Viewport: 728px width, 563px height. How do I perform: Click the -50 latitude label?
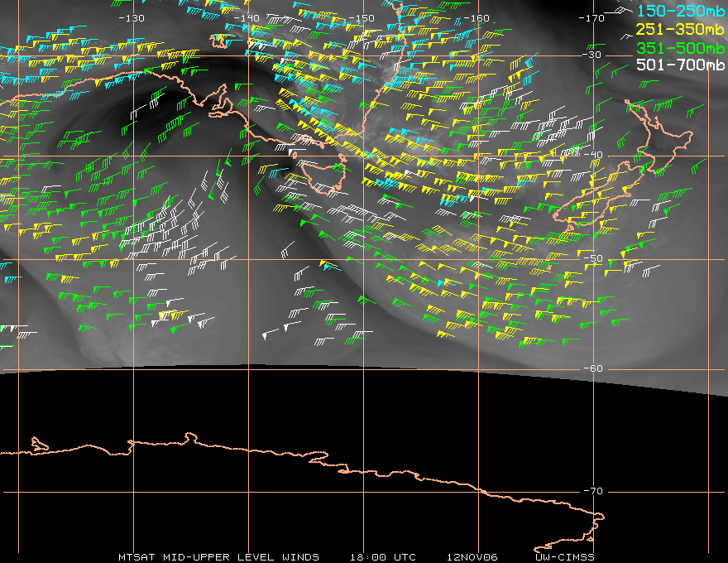point(593,258)
